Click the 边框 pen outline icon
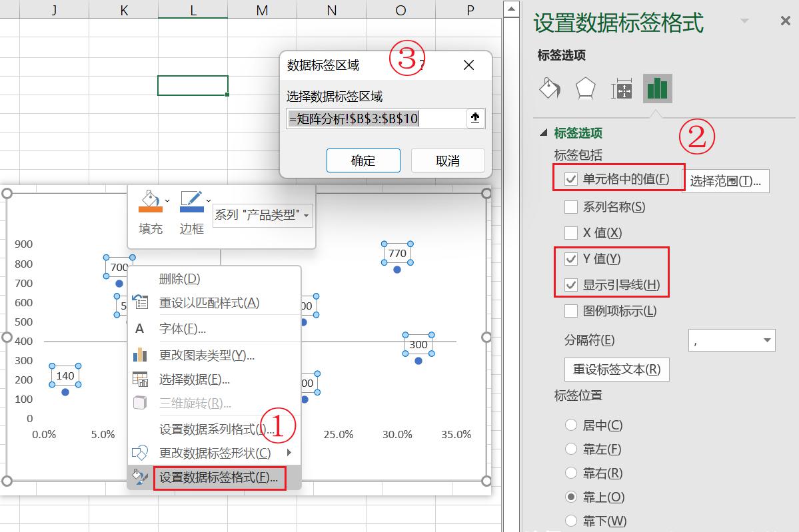The image size is (799, 532). pyautogui.click(x=192, y=202)
